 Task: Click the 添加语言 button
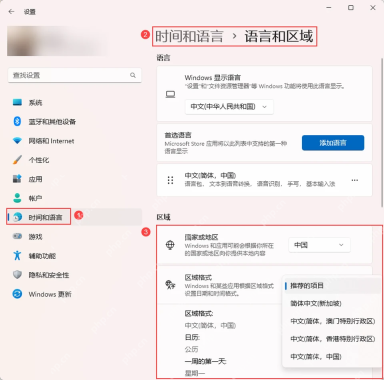333,143
